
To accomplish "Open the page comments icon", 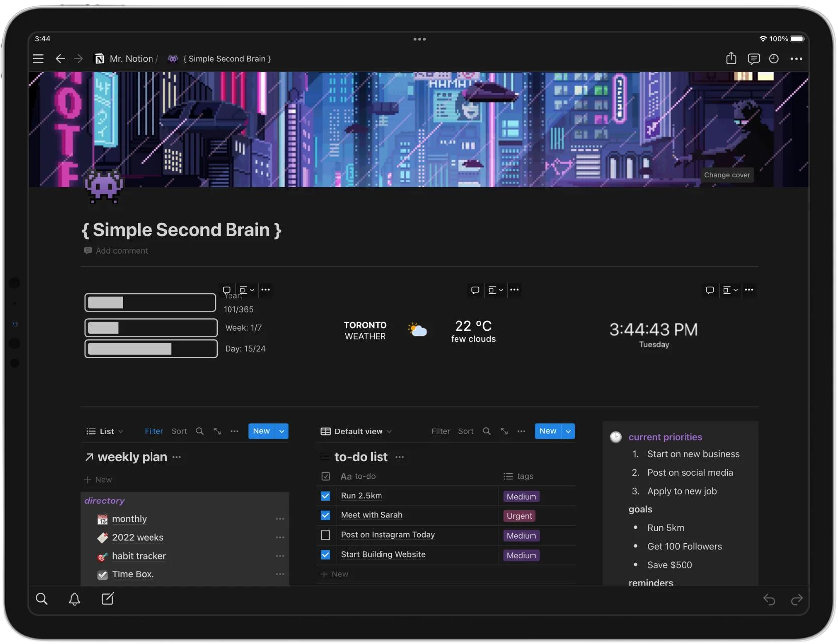I will point(753,59).
